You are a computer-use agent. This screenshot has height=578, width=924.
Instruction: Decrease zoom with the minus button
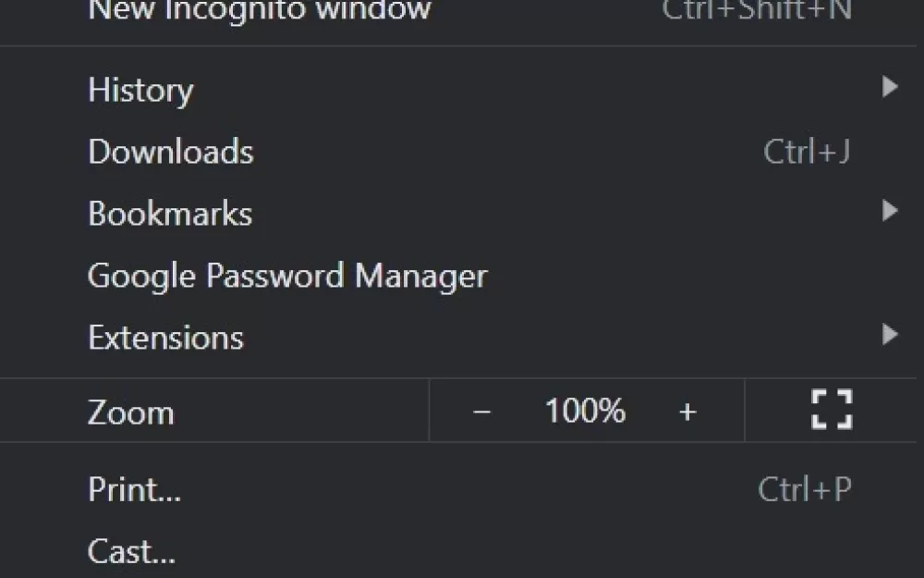pyautogui.click(x=481, y=412)
